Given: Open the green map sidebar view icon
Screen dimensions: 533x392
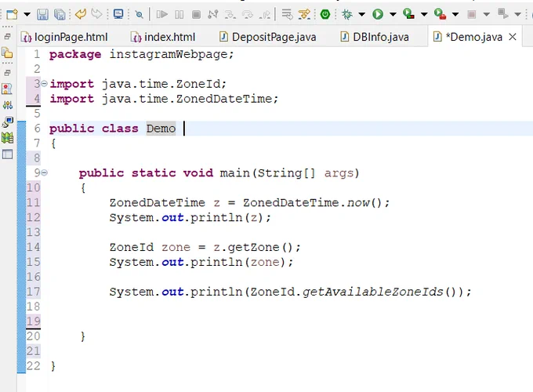Looking at the screenshot, I should pos(8,138).
